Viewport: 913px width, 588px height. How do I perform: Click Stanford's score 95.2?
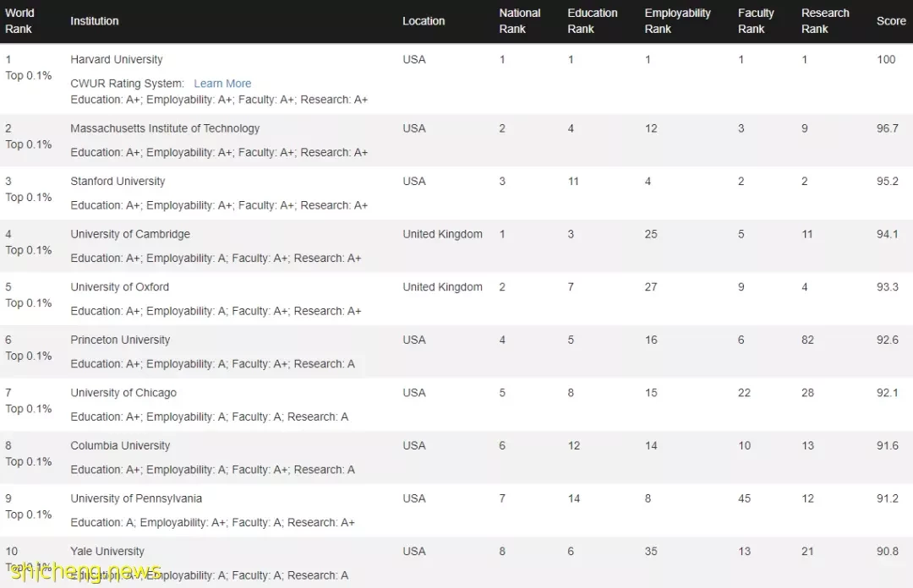(x=888, y=181)
